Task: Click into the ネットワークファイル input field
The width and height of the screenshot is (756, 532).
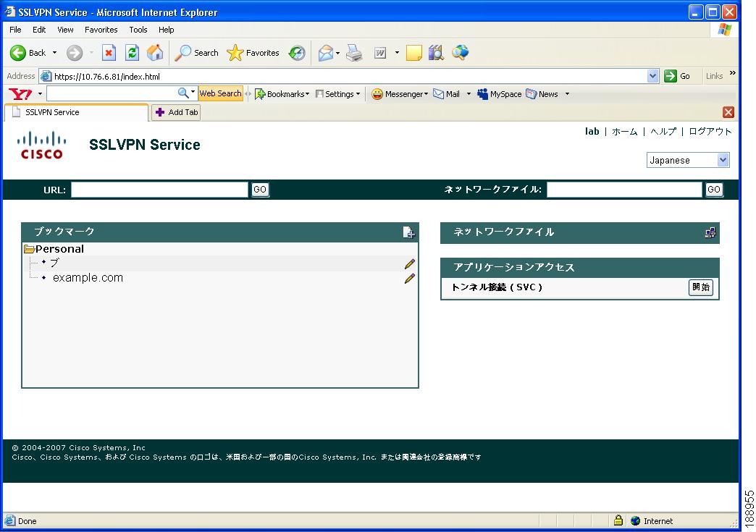Action: 624,190
